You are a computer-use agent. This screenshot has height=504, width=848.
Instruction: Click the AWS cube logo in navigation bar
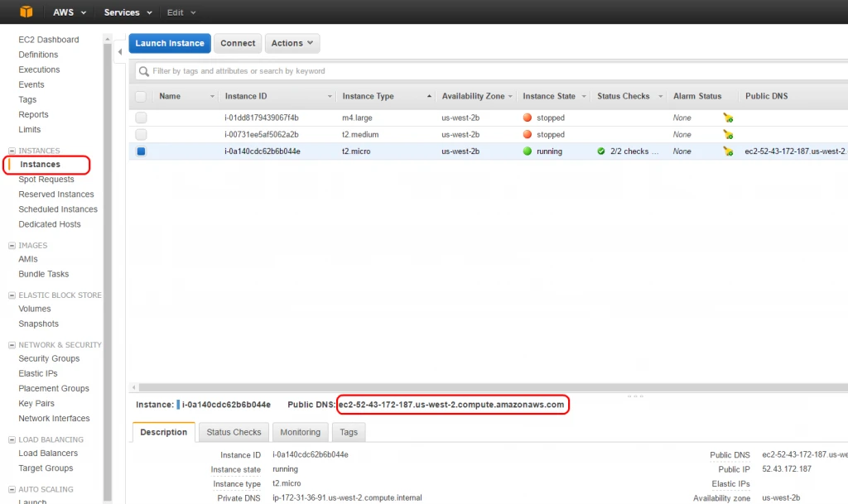pyautogui.click(x=25, y=12)
